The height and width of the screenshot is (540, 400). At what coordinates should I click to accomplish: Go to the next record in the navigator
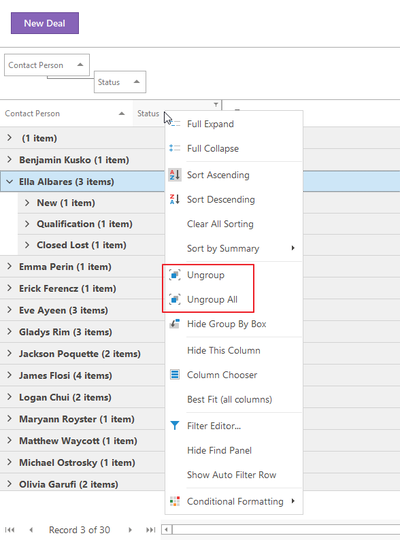point(130,530)
